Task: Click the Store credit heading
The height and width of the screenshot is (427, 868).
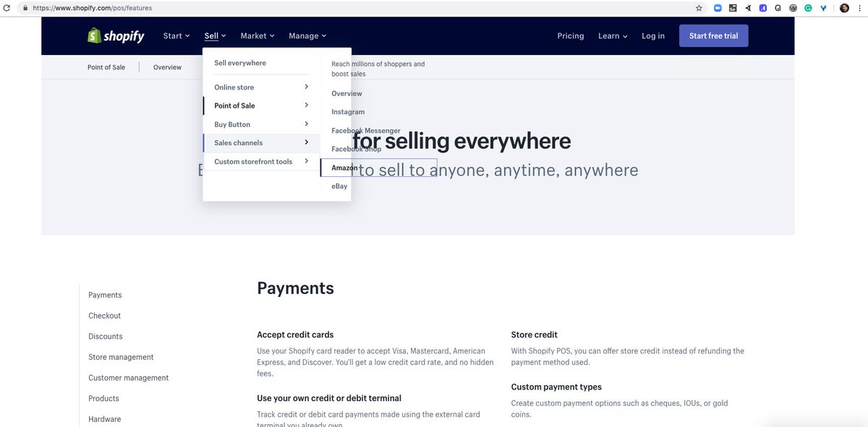Action: pyautogui.click(x=535, y=335)
